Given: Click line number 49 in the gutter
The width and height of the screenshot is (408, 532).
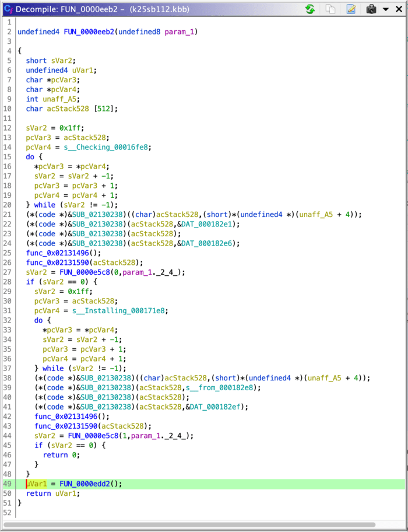Looking at the screenshot, I should (8, 484).
